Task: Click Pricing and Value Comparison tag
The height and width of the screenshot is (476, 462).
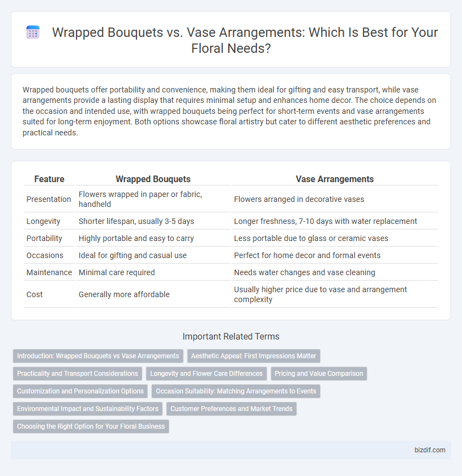Action: coord(319,374)
